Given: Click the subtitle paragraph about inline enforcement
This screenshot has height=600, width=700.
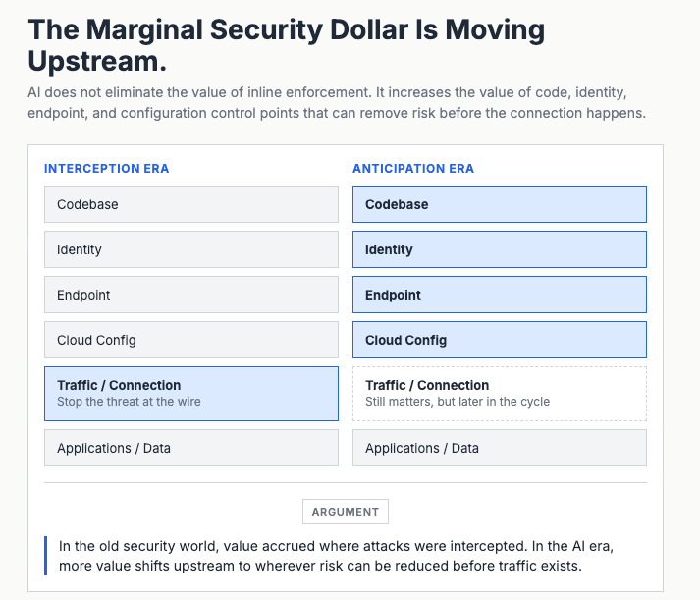Looking at the screenshot, I should (337, 103).
